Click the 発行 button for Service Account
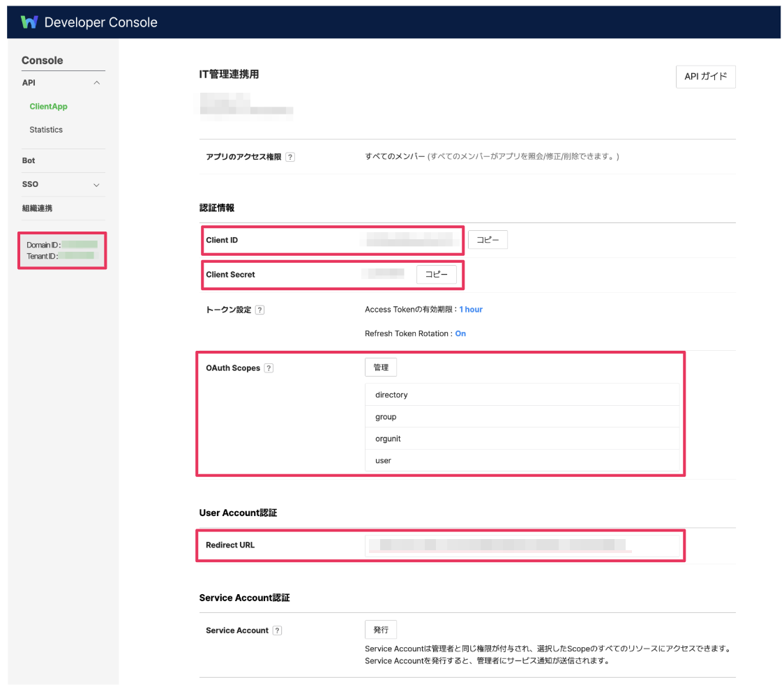This screenshot has height=689, width=784. click(381, 630)
